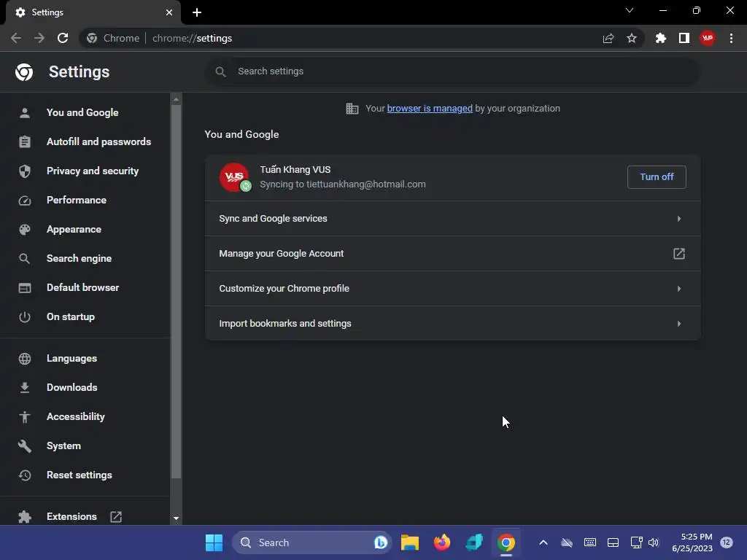Viewport: 747px width, 560px height.
Task: Open Chrome's three-dot menu
Action: pos(731,38)
